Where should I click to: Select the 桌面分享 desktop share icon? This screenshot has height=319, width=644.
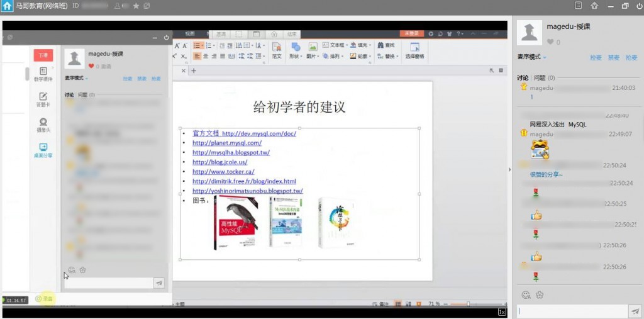pos(43,150)
